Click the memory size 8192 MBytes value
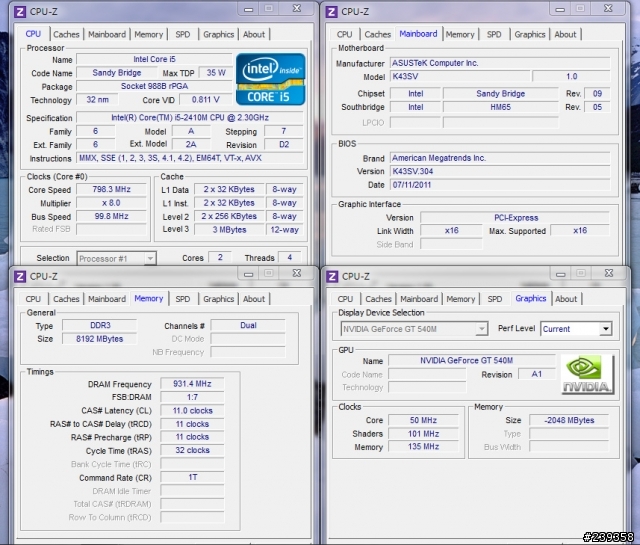 point(100,339)
